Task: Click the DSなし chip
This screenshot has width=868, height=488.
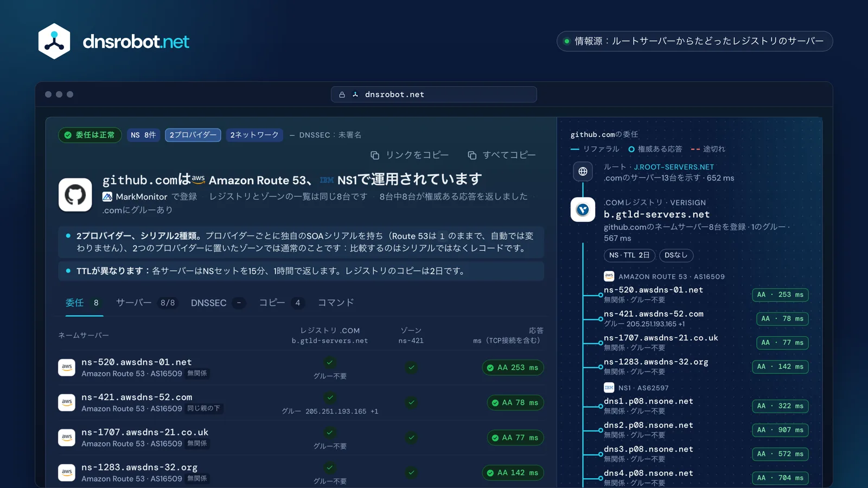Action: point(676,255)
